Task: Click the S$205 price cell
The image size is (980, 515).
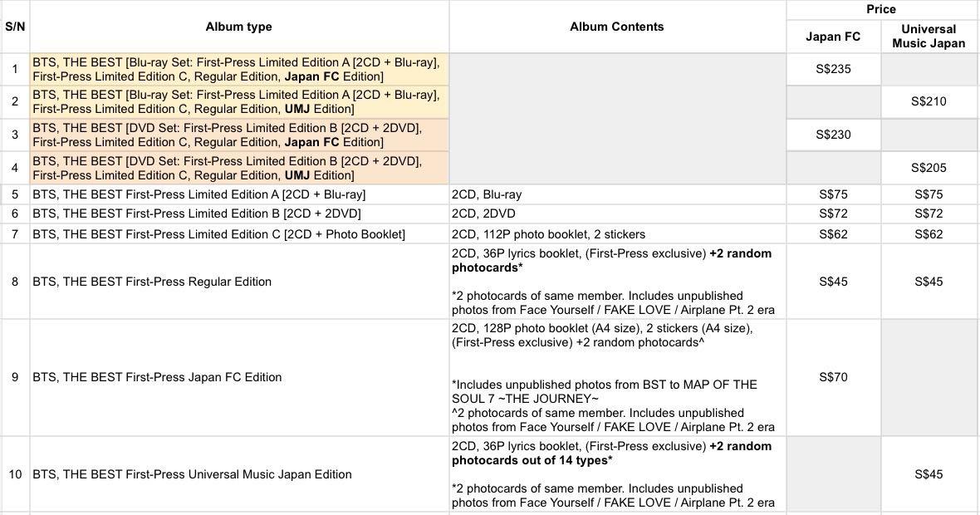Action: pos(929,168)
